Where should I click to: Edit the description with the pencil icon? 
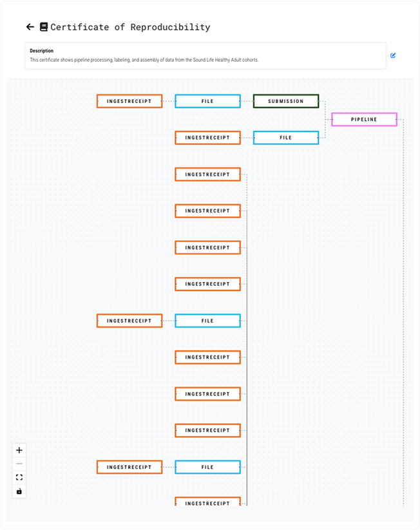click(393, 55)
